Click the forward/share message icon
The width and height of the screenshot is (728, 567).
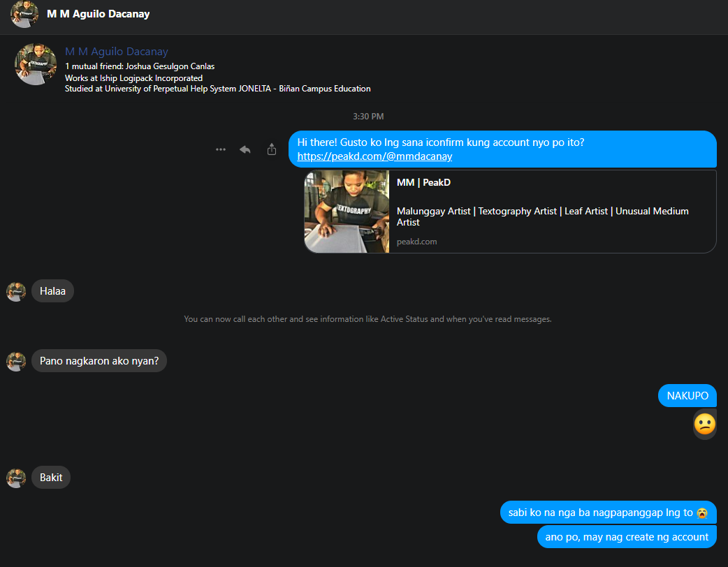coord(272,149)
